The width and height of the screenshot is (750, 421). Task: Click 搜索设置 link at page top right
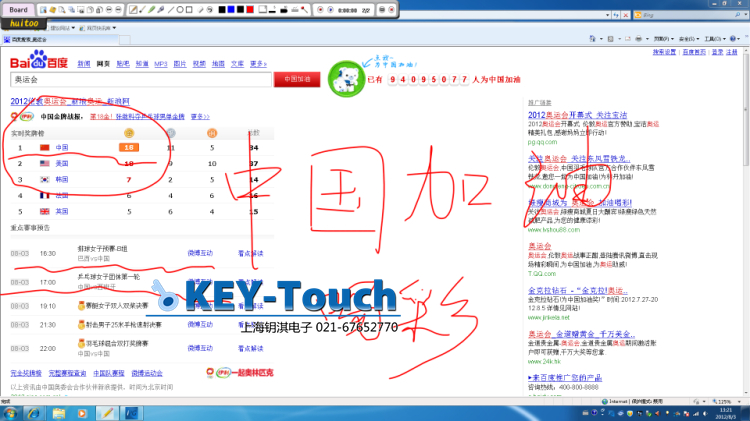[664, 52]
